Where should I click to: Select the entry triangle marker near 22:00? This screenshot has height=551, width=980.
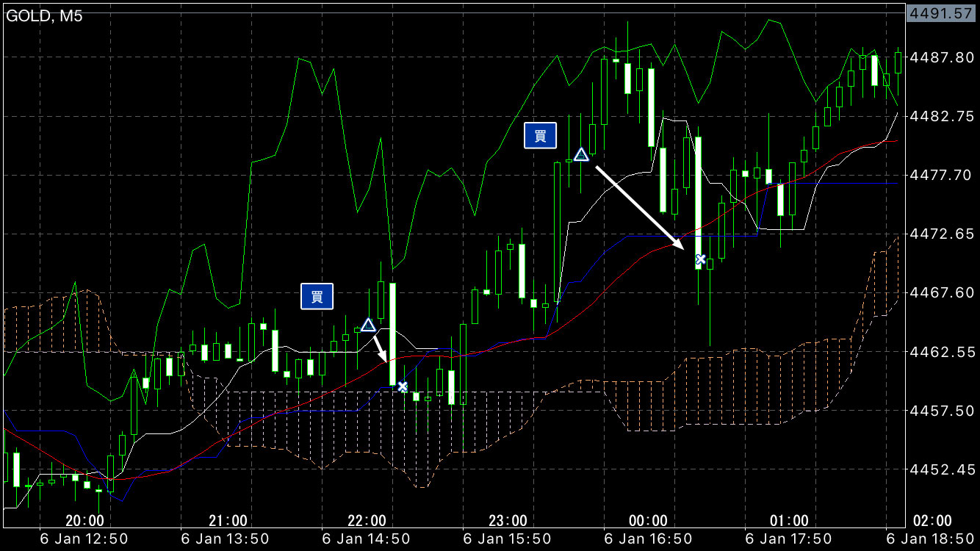(x=368, y=325)
